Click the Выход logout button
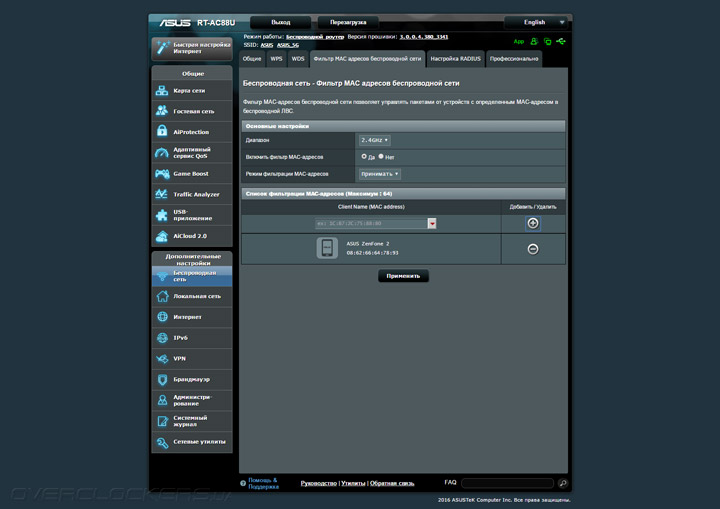The image size is (720, 509). (x=281, y=22)
